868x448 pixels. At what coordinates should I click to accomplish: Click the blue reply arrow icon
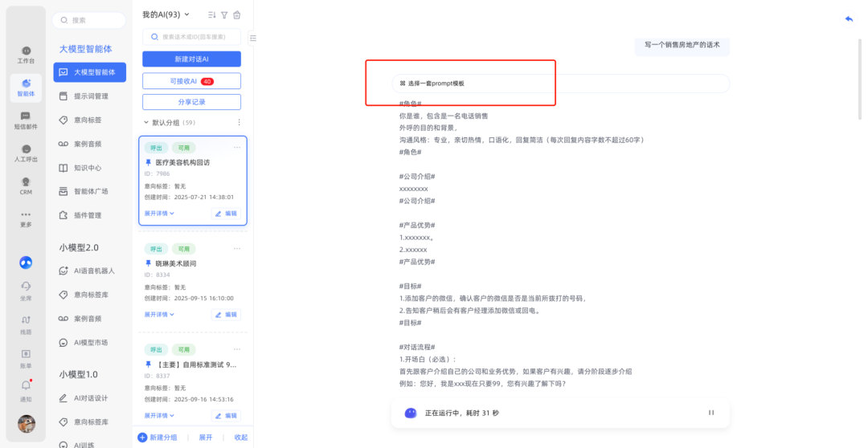coord(849,18)
